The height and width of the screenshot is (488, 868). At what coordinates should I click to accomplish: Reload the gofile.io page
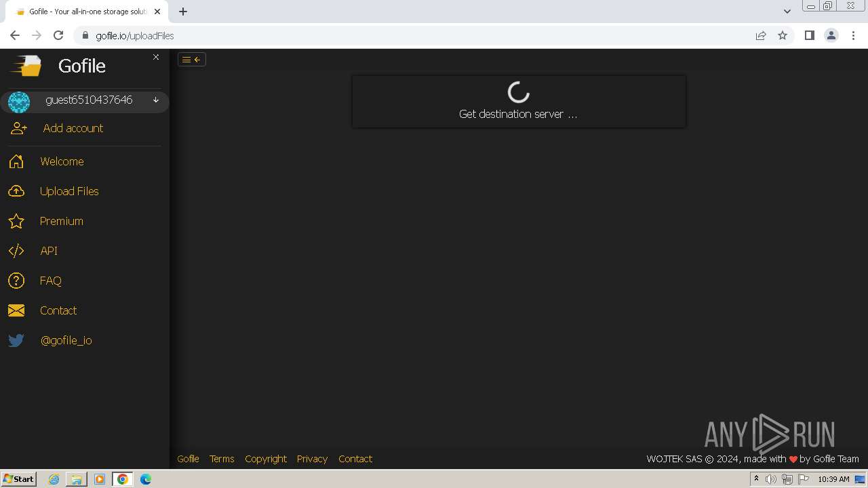pyautogui.click(x=58, y=35)
